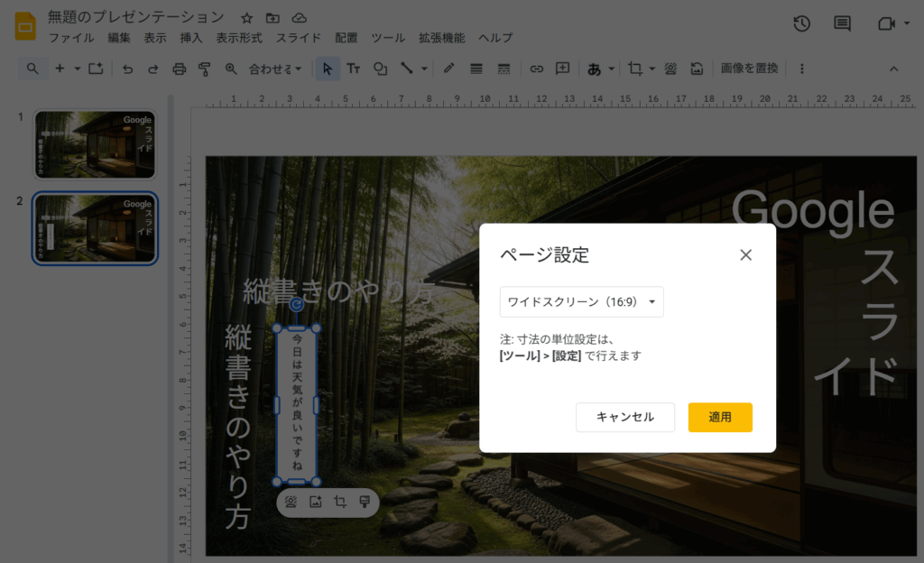Select the text box tool

[354, 69]
